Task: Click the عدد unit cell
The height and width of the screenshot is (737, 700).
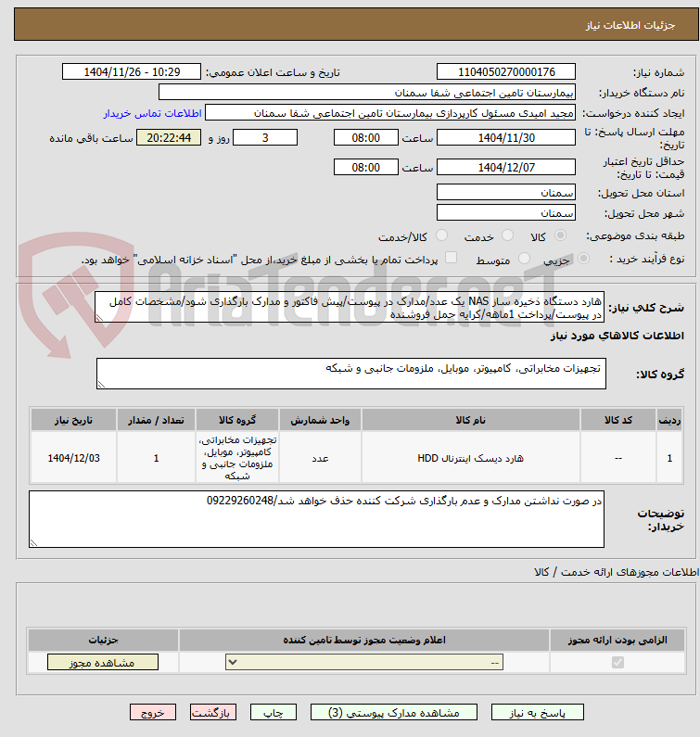Action: pos(320,458)
